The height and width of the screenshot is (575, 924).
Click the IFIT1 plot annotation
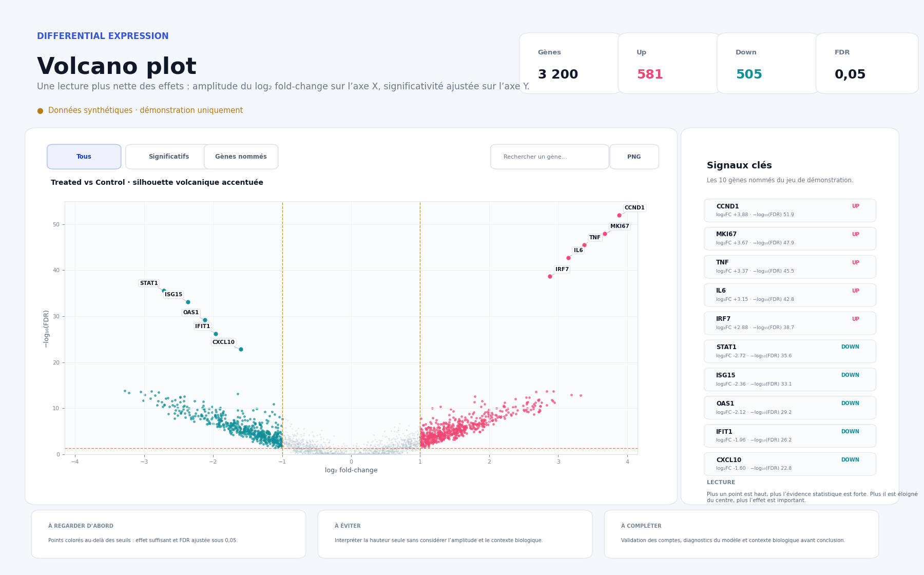click(203, 327)
